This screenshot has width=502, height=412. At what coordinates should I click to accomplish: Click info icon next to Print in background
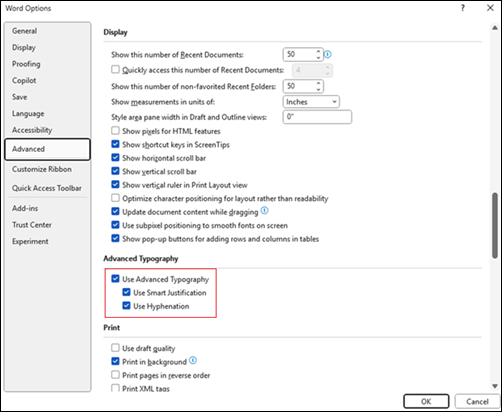(193, 360)
